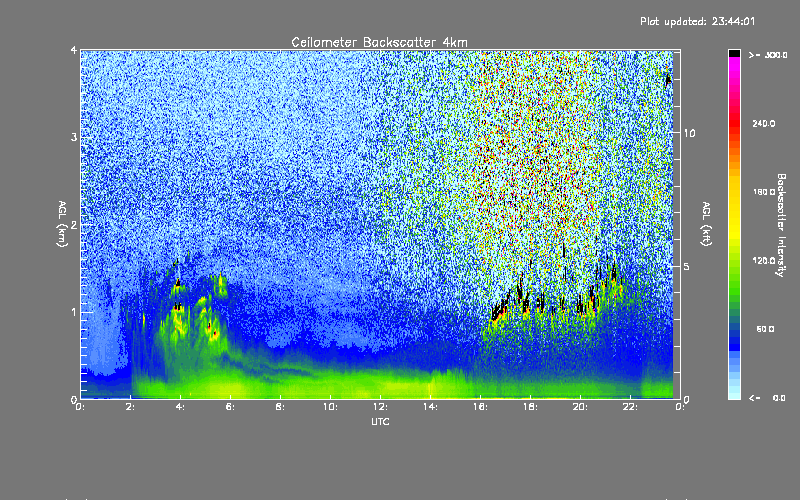The width and height of the screenshot is (800, 500).
Task: Click the 'Plot updated: 23:44:01' timestamp
Action: [x=697, y=21]
